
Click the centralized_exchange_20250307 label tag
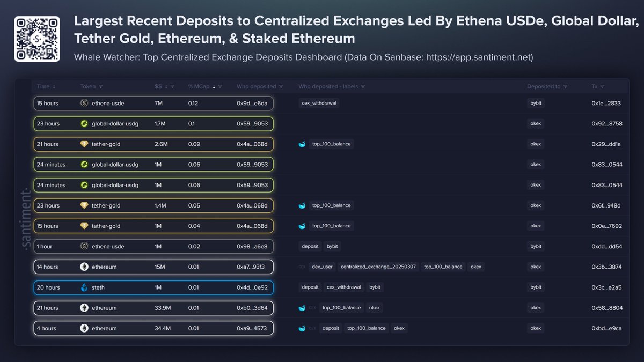click(x=378, y=267)
